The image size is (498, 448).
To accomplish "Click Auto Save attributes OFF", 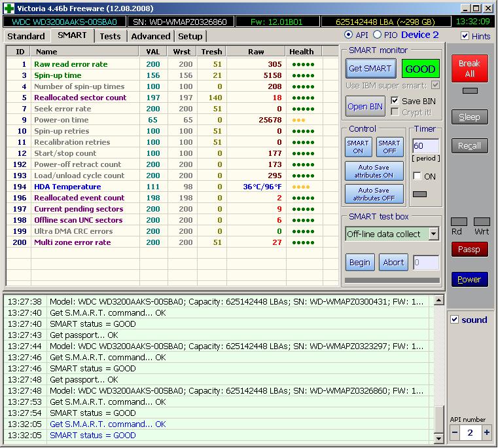I will tap(374, 194).
